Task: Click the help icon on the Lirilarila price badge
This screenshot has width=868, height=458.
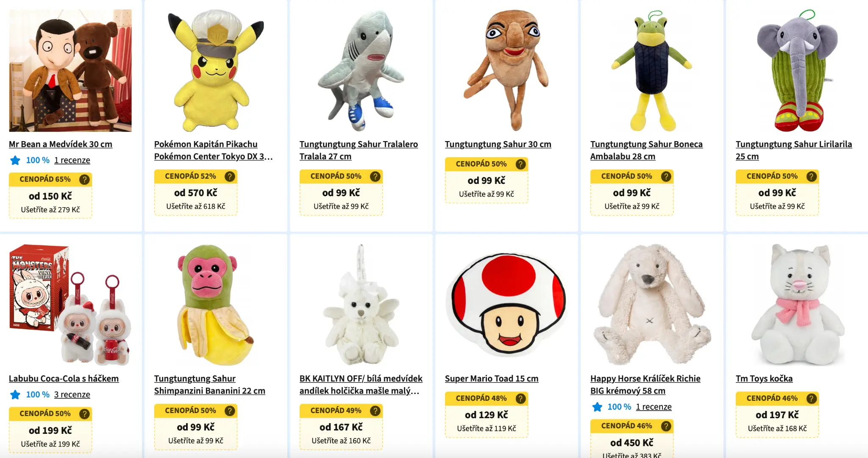Action: [x=811, y=176]
